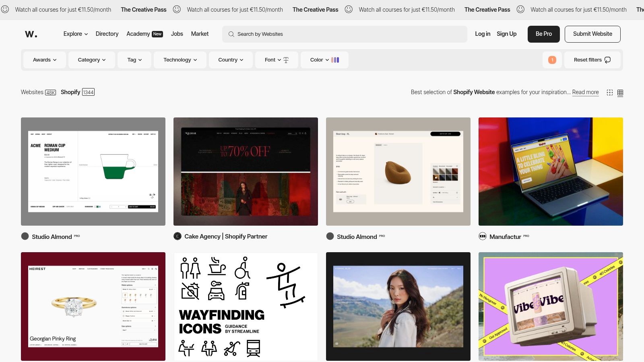Click Studio Almond name under Roman Cup card
The image size is (644, 362).
pos(52,237)
